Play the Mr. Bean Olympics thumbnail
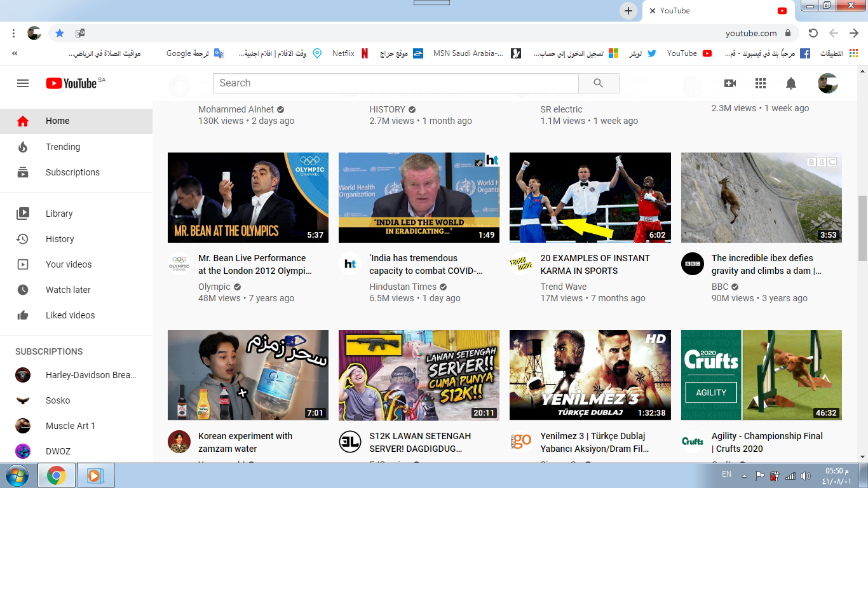Image resolution: width=868 pixels, height=605 pixels. click(248, 198)
